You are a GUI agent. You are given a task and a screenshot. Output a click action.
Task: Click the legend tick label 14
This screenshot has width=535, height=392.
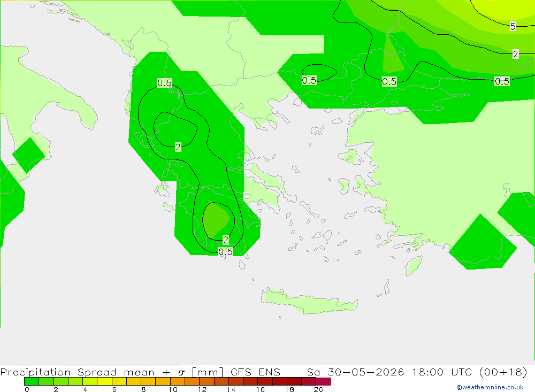[231, 389]
